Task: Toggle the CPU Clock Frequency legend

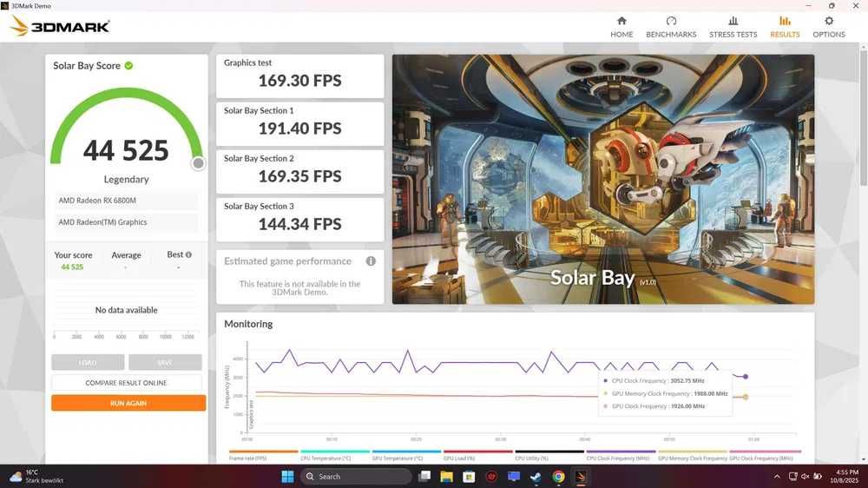Action: pyautogui.click(x=621, y=455)
